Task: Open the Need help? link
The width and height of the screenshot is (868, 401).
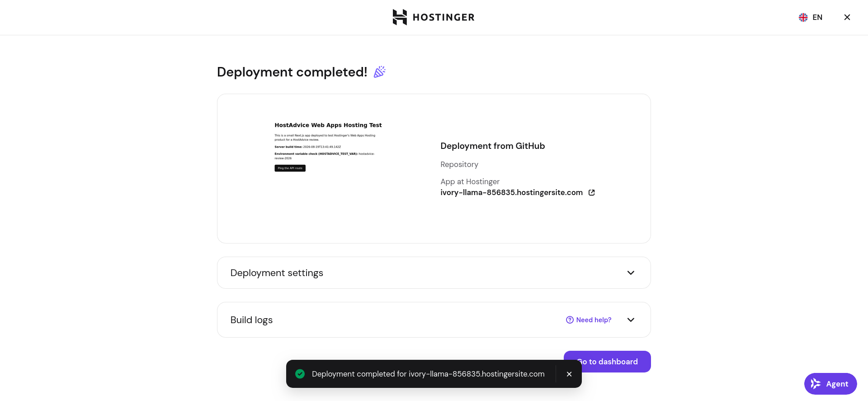Action: 589,320
